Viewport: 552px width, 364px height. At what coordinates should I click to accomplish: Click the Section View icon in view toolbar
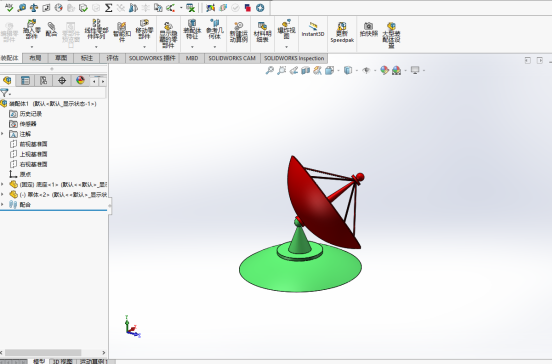(x=305, y=70)
